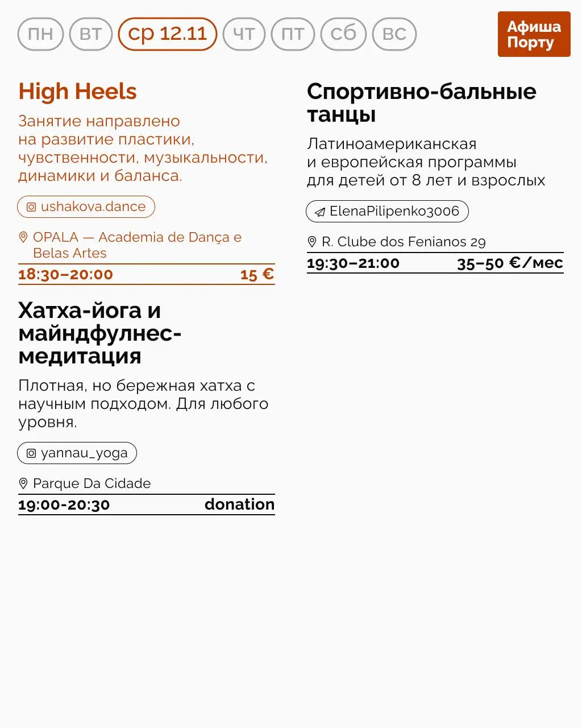Go to the пт day tab
Viewport: 582px width, 728px height.
pos(293,34)
